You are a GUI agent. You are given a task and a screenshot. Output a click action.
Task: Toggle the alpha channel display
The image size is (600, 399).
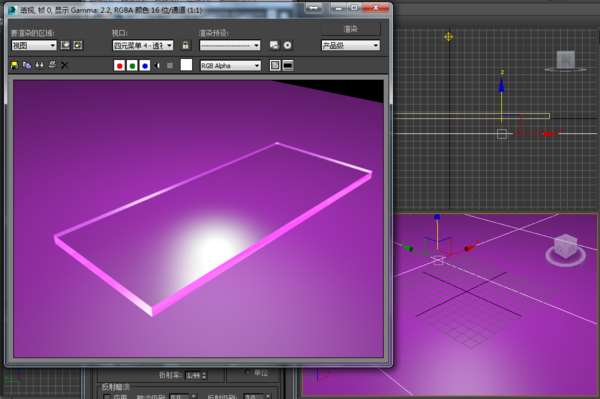point(157,66)
